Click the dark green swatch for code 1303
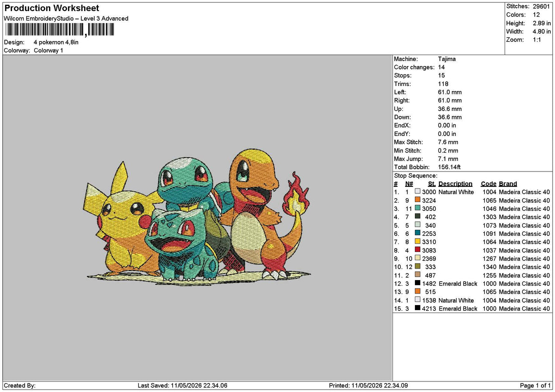Screen dimensions: 555x392 [418, 217]
